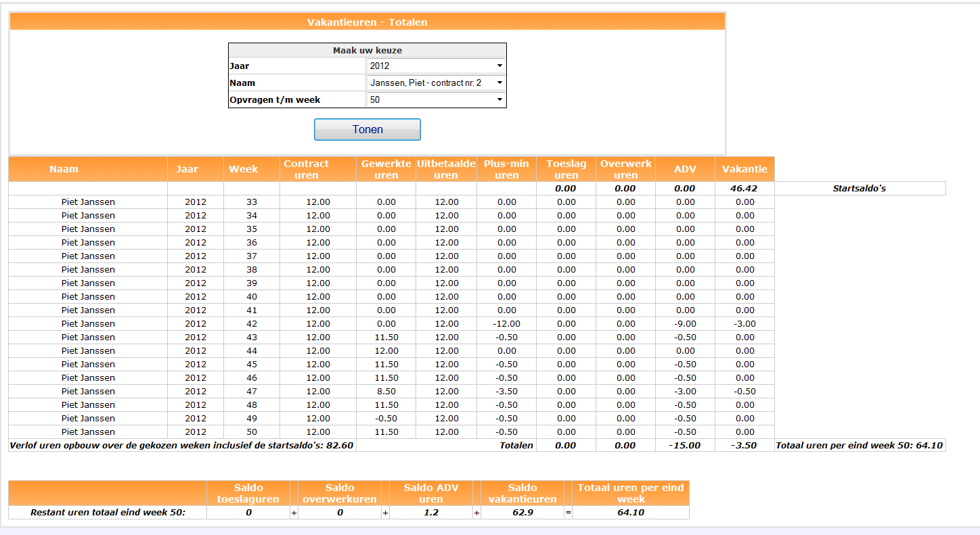This screenshot has height=535, width=980.
Task: Click Totaal uren per eind week 50: 64.10
Action: tap(860, 446)
